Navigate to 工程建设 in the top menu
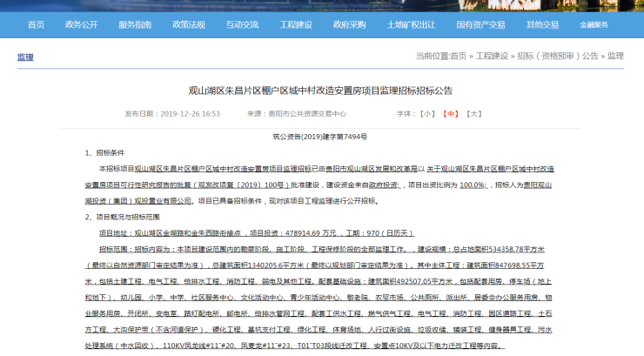This screenshot has width=644, height=356. coord(296,24)
